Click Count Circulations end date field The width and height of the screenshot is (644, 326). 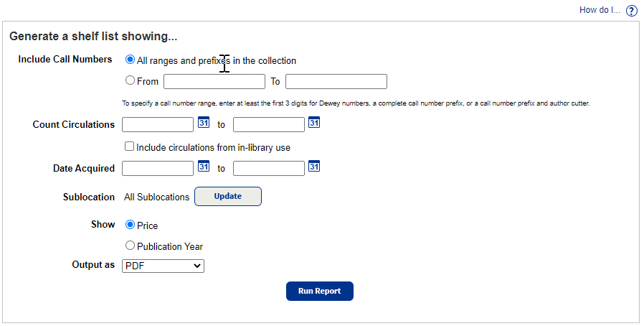[269, 124]
